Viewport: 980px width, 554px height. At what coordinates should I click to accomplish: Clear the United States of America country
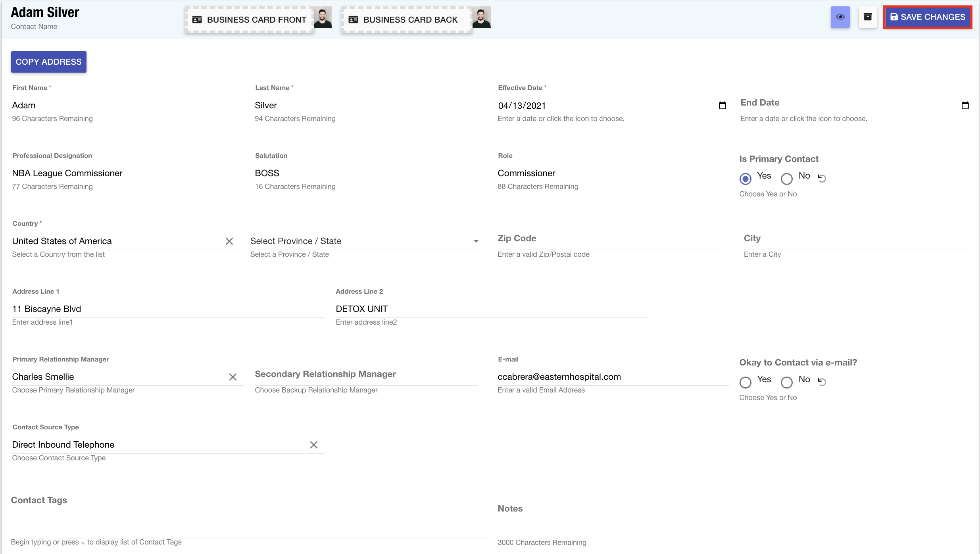229,241
